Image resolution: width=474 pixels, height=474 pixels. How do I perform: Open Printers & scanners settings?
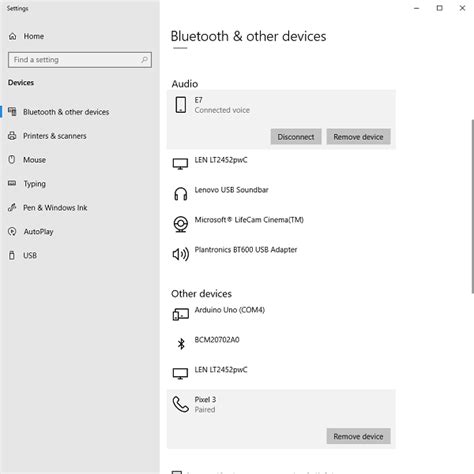[55, 136]
